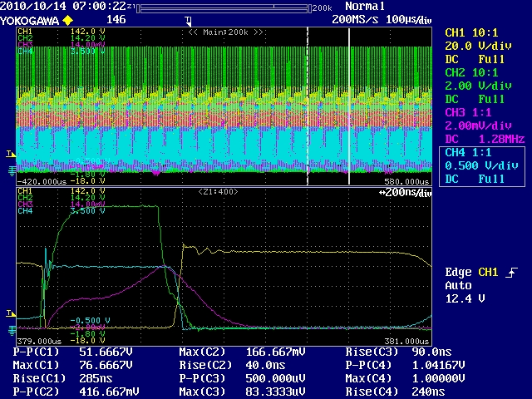Select the 200ns/div zoom timebase readout
Viewport: 532px width, 399px height.
pos(403,193)
